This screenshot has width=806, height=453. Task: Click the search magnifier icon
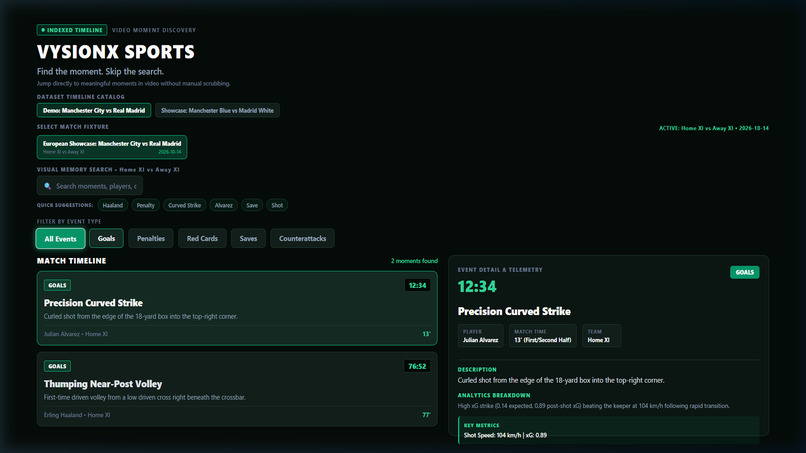point(47,186)
